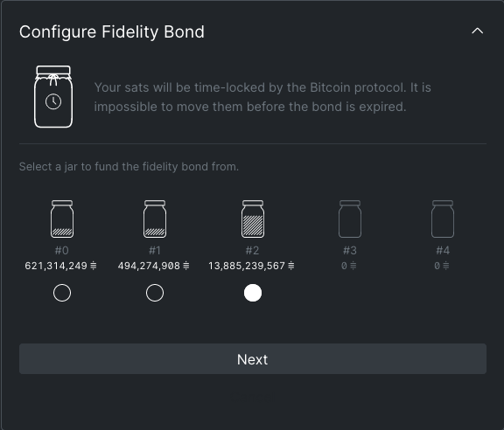
Task: Choose radio button for jar #0
Action: click(62, 293)
